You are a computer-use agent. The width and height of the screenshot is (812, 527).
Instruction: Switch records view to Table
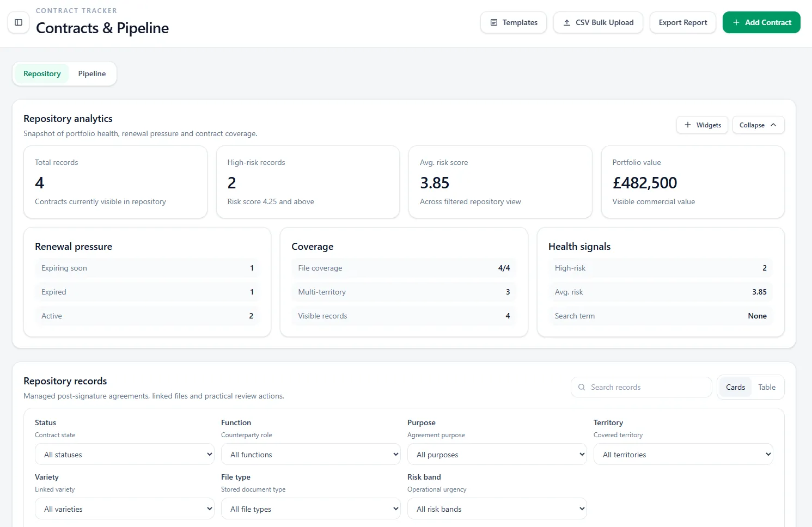coord(767,387)
